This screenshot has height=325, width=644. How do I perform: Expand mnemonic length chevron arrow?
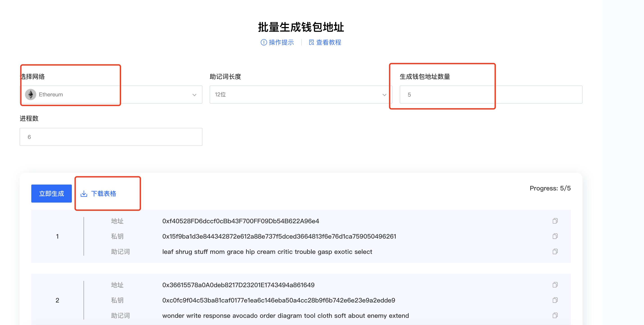(384, 95)
